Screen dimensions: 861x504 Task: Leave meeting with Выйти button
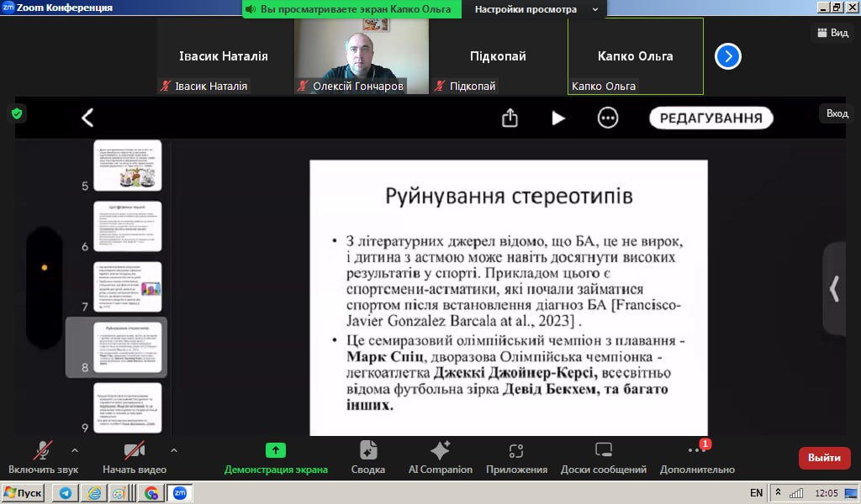tap(824, 458)
